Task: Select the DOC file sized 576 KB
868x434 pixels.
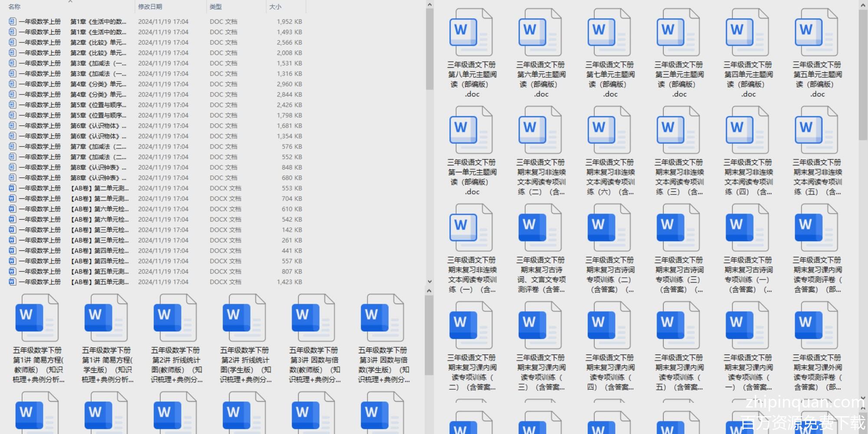Action: (x=99, y=147)
